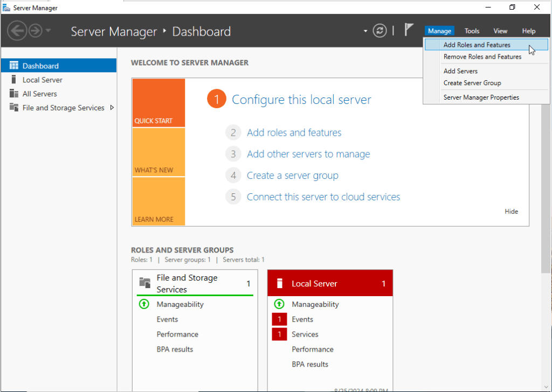Screen dimensions: 552x392
Task: Click the back navigation arrow icon
Action: 17,31
